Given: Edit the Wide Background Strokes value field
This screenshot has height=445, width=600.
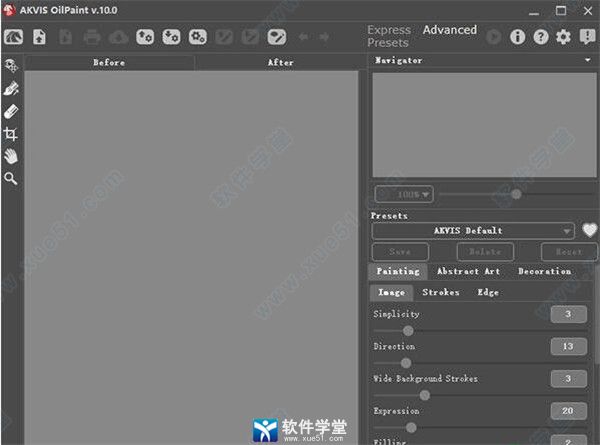Looking at the screenshot, I should 569,379.
